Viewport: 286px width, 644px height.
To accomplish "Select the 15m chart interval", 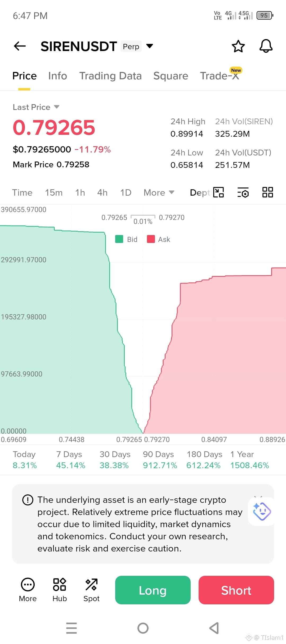I will [x=54, y=192].
